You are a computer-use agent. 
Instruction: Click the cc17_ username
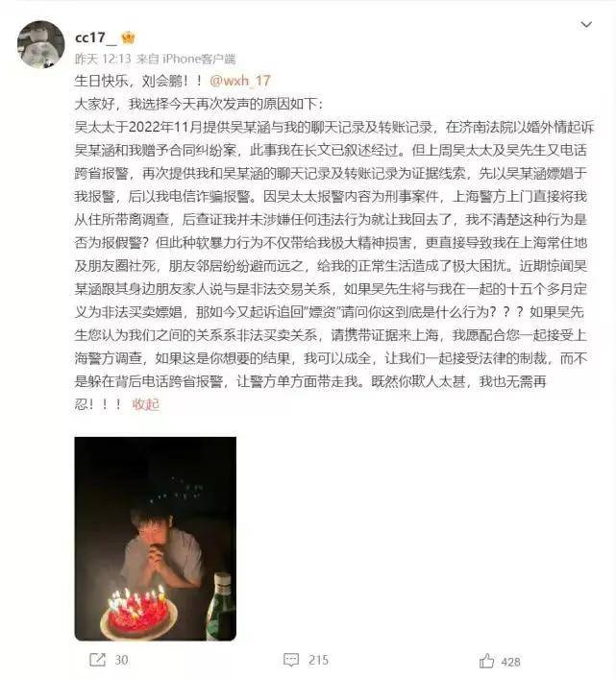(x=96, y=38)
